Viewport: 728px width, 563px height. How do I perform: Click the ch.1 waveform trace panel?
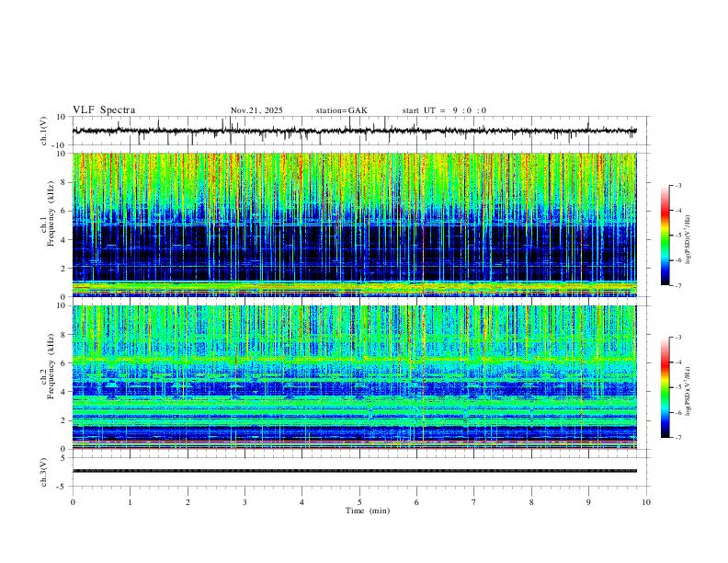coord(359,131)
